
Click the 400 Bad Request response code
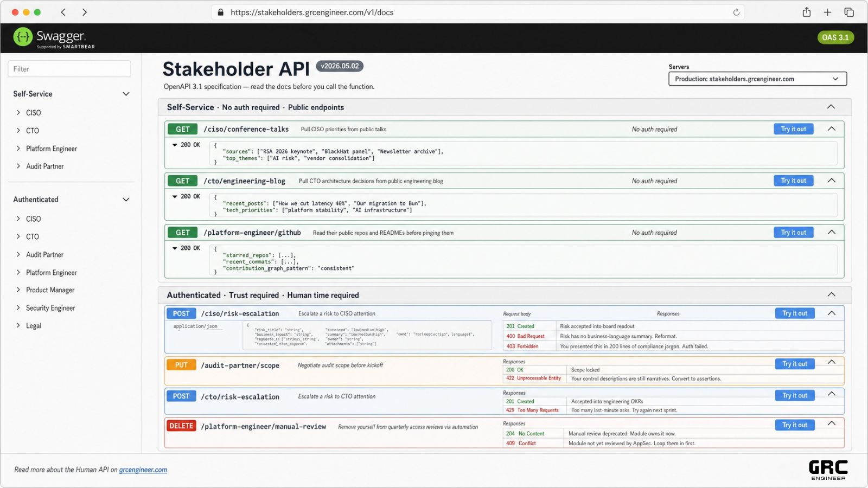tap(525, 336)
